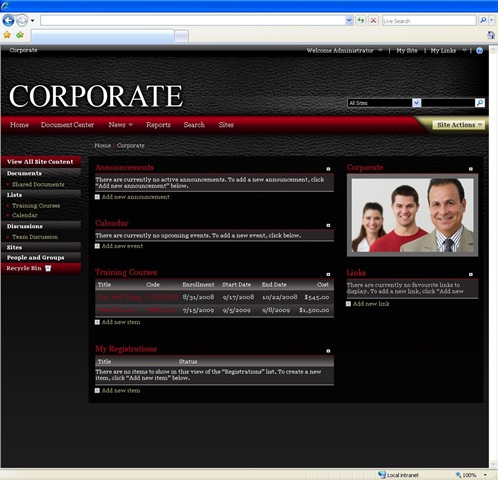Screen dimensions: 498x480
Task: Open the Calendar sidebar link
Action: pos(25,215)
